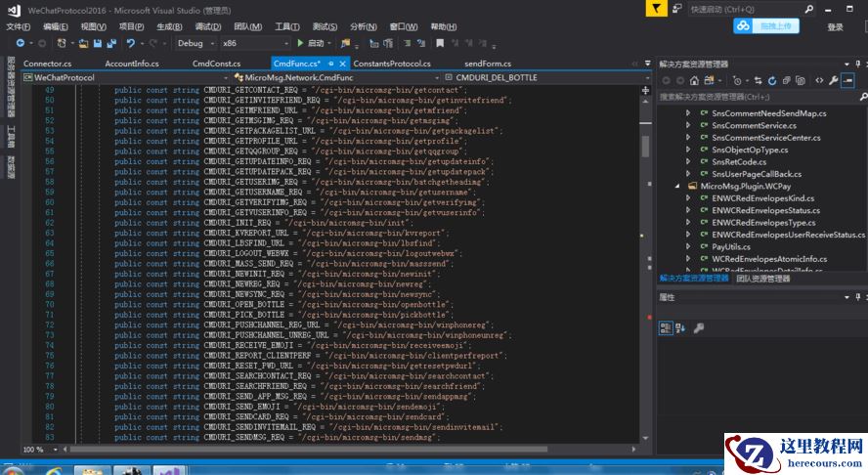The width and height of the screenshot is (868, 475).
Task: Toggle pin on CmdFunc.cs tab
Action: pos(331,64)
